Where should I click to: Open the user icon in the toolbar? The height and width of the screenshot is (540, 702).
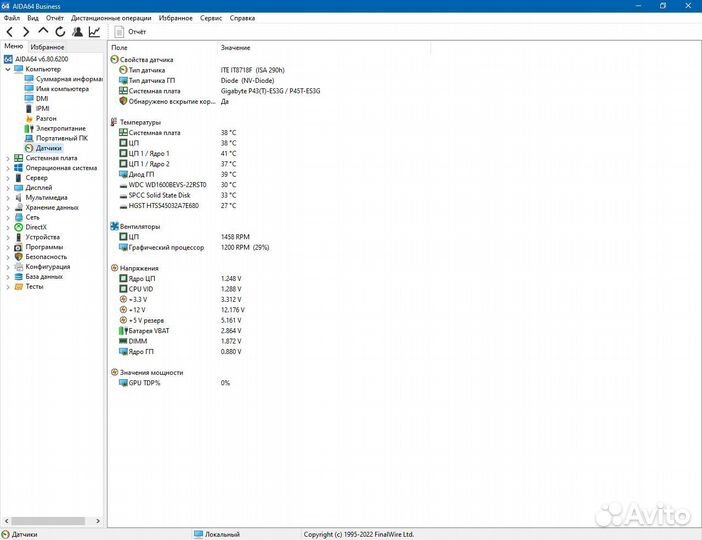point(77,32)
